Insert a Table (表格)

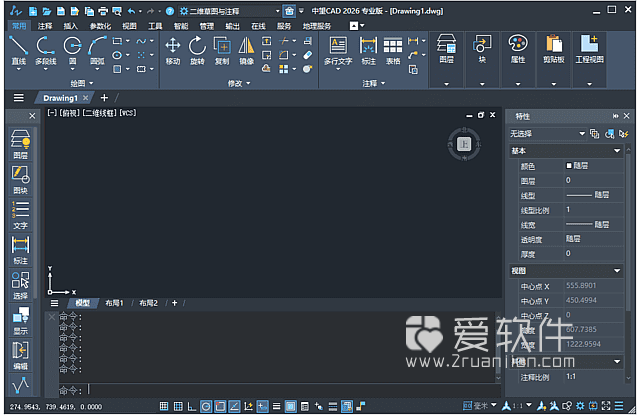pyautogui.click(x=393, y=50)
